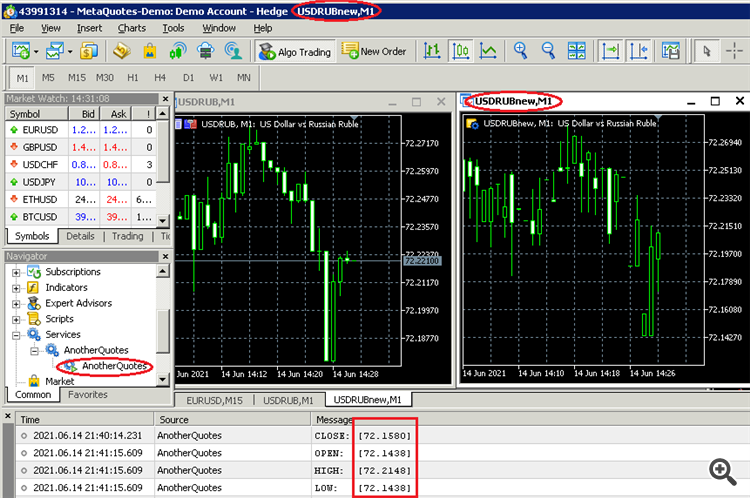Open the Tools menu

pyautogui.click(x=173, y=28)
